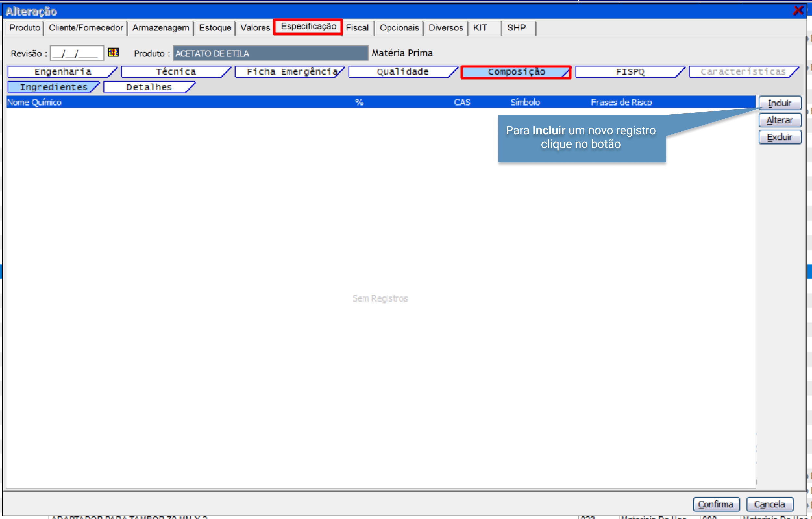Open the Ficha Emergência sub-tab
The image size is (812, 519).
pos(290,72)
